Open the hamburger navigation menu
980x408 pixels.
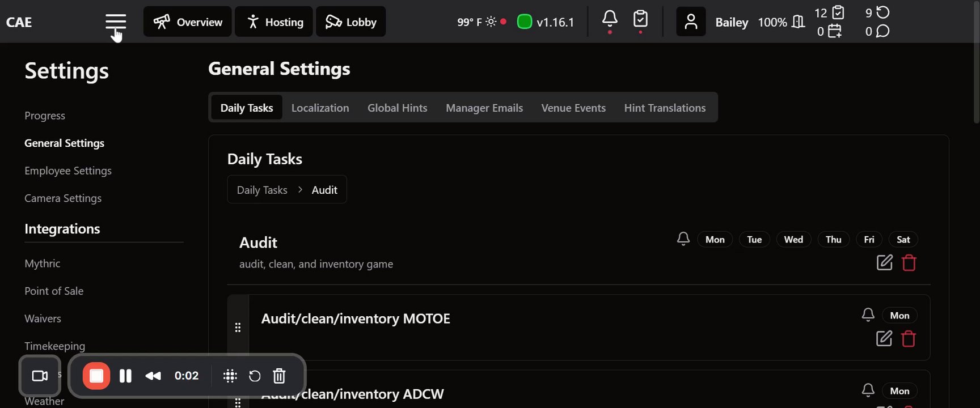(x=116, y=23)
